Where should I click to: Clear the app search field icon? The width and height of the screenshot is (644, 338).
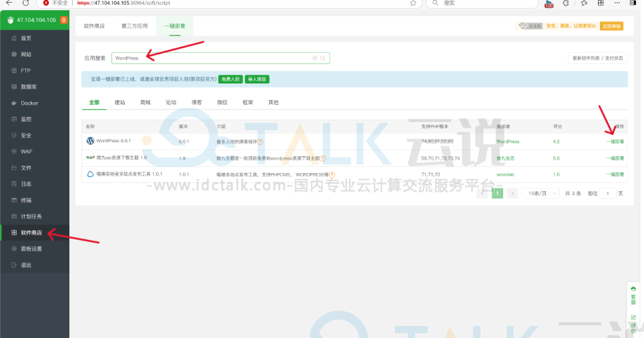click(x=314, y=58)
